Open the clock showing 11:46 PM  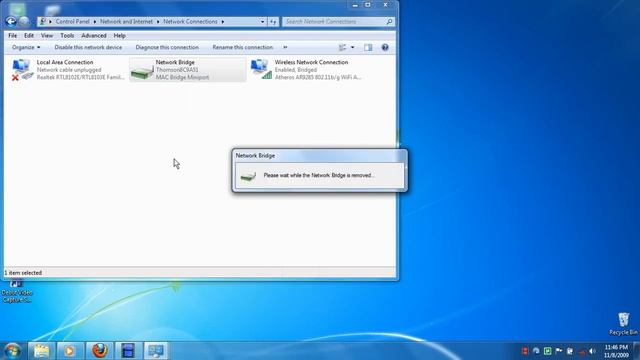[x=616, y=351]
